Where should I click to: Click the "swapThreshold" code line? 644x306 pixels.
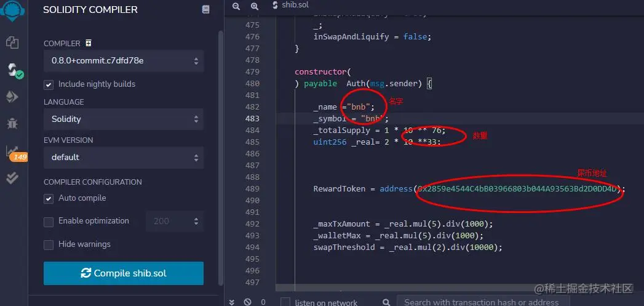[408, 247]
